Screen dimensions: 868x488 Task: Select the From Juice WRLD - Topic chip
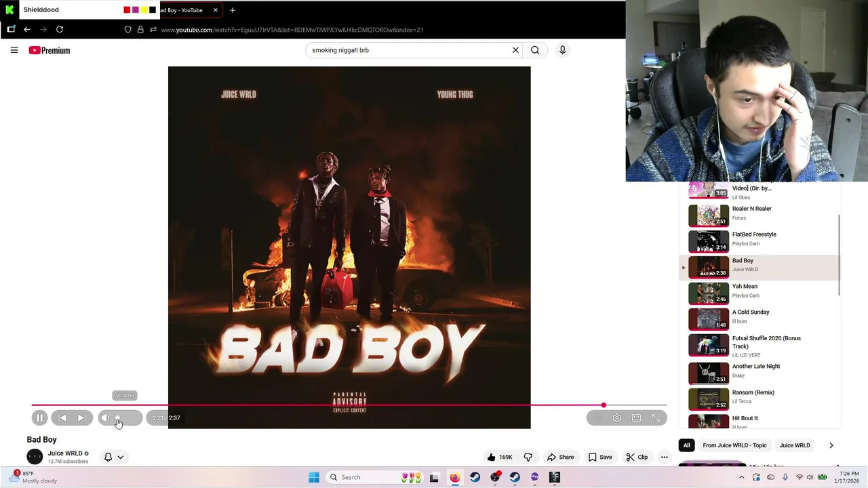click(734, 445)
